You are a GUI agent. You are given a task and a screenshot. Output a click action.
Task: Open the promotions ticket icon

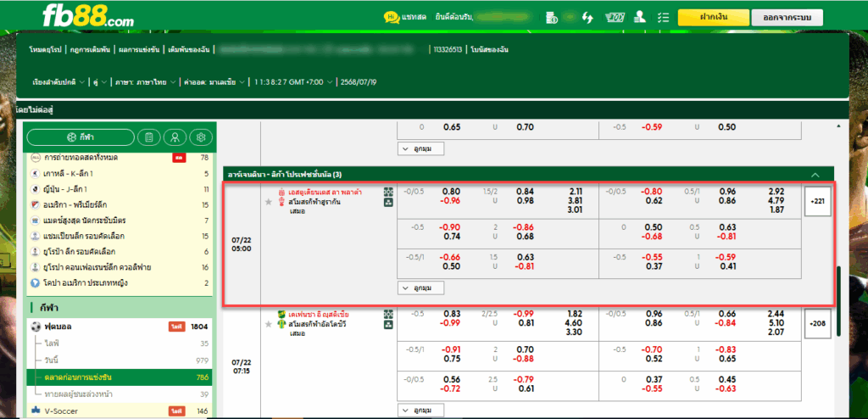615,17
